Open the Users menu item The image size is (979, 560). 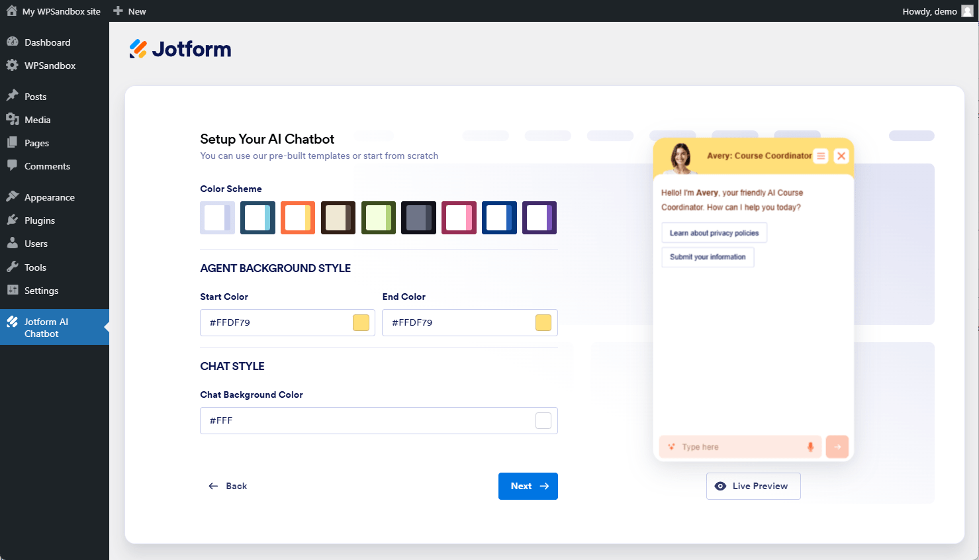54,243
